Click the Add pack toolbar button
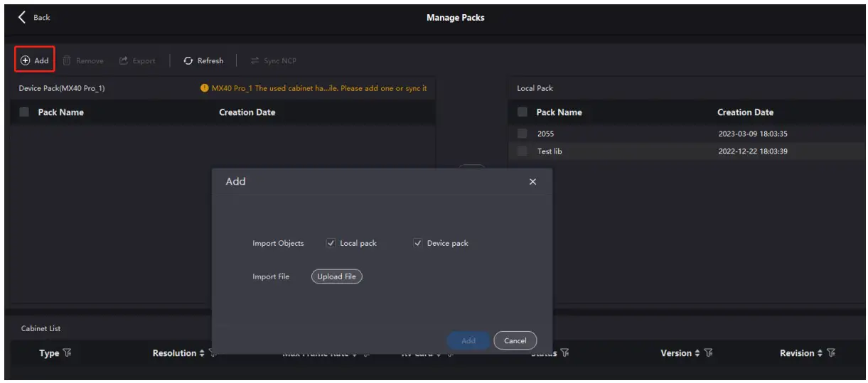Image resolution: width=868 pixels, height=383 pixels. (35, 60)
